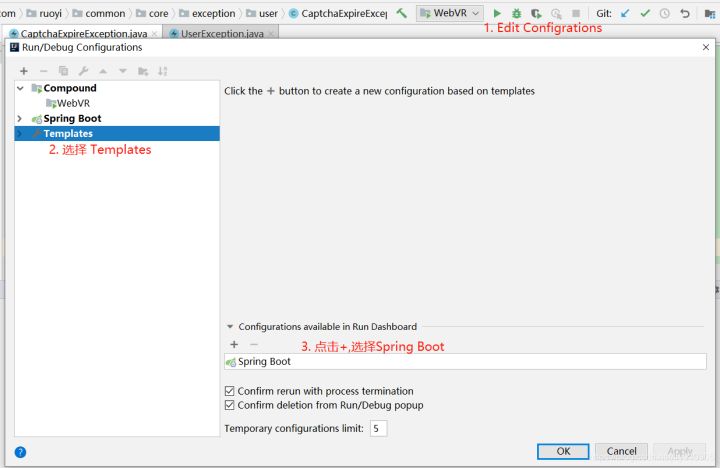The height and width of the screenshot is (468, 720).
Task: Collapse Configurations available in Run Dashboard section
Action: point(230,327)
